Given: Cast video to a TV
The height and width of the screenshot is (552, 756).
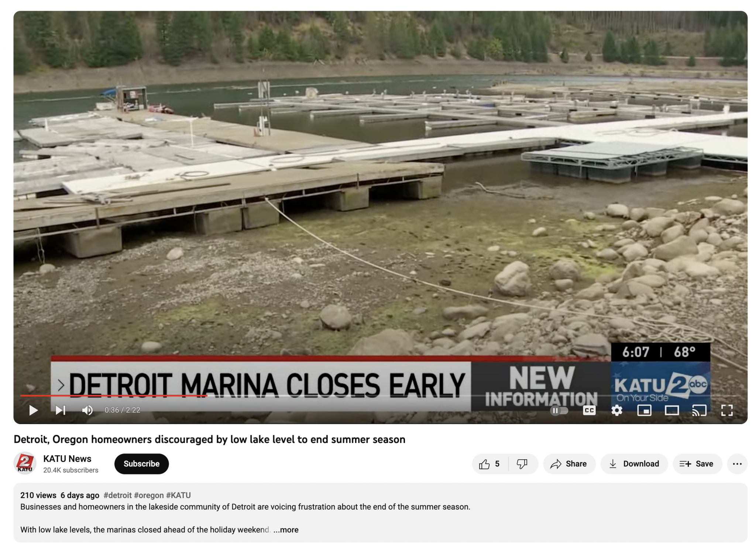Looking at the screenshot, I should pyautogui.click(x=699, y=410).
